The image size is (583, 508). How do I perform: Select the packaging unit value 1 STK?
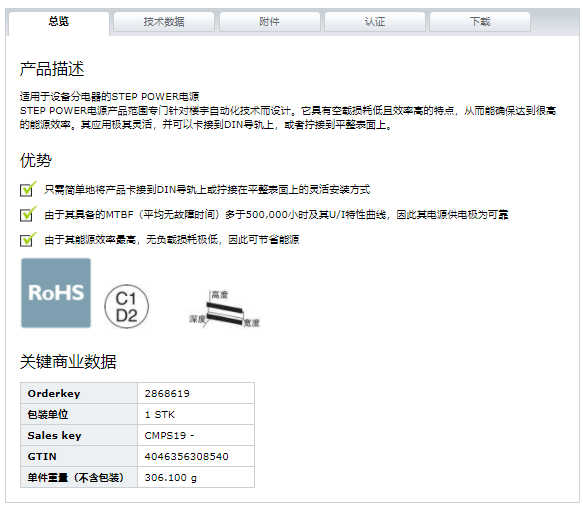[160, 415]
